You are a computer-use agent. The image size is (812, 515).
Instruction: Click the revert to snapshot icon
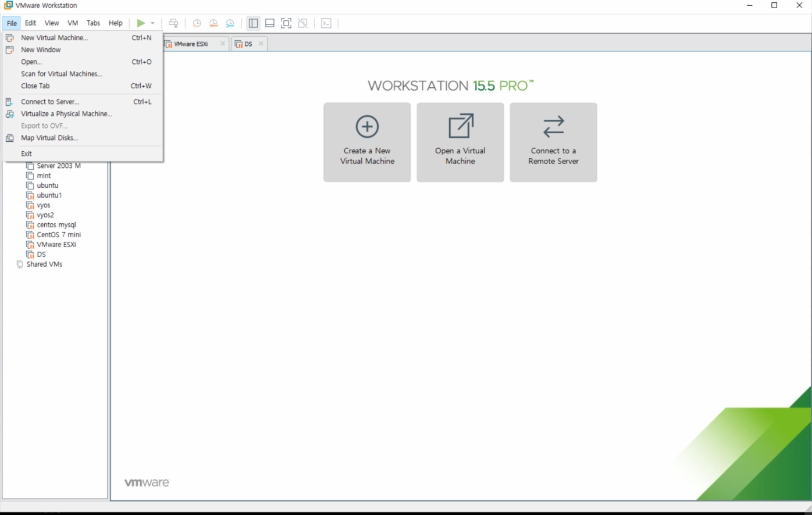point(213,23)
